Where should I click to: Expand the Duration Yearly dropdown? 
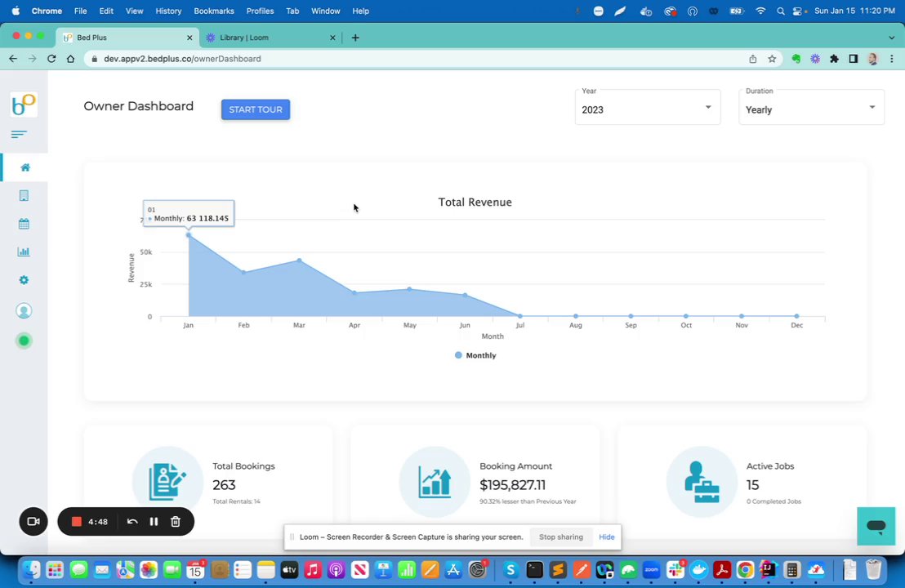[811, 108]
